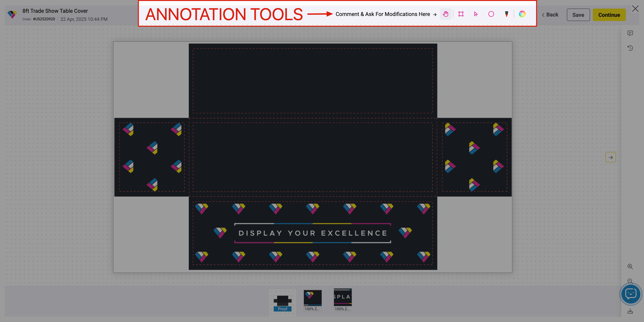
Task: Click the yellow Continue button
Action: (x=609, y=15)
